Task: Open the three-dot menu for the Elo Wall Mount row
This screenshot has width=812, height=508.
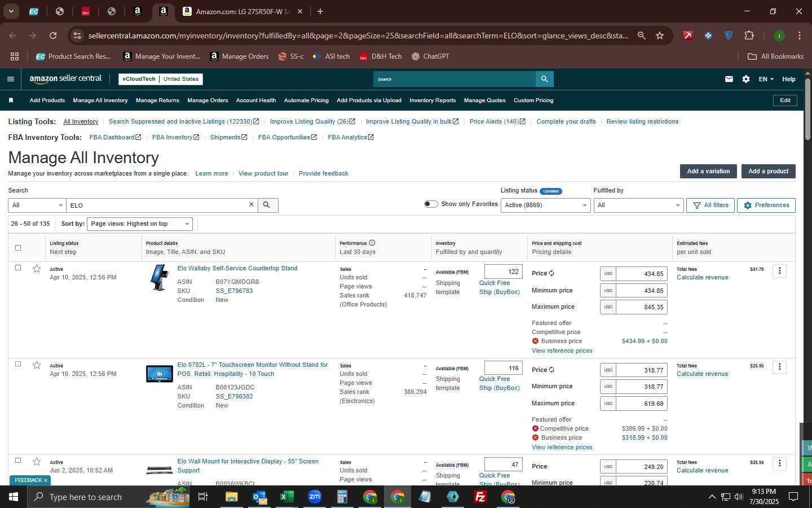Action: click(779, 464)
